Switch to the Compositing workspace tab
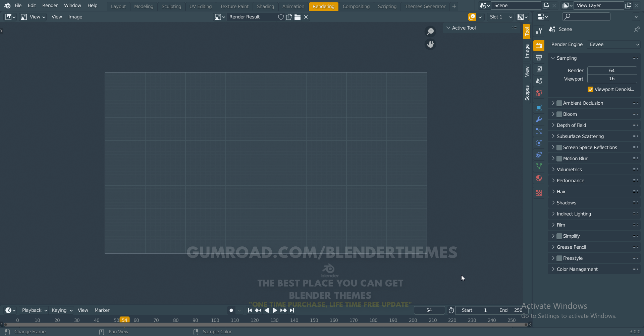Image resolution: width=644 pixels, height=336 pixels. coord(356,6)
